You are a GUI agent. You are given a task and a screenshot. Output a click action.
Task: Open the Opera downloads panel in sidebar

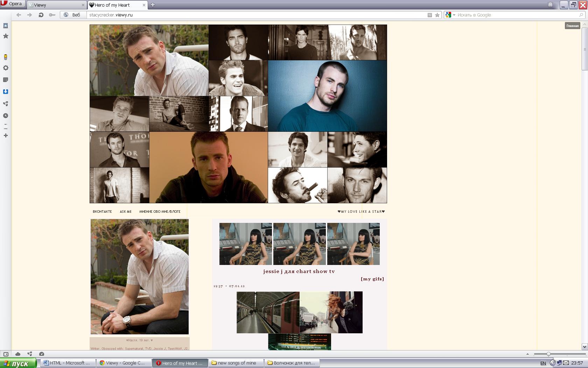point(6,92)
